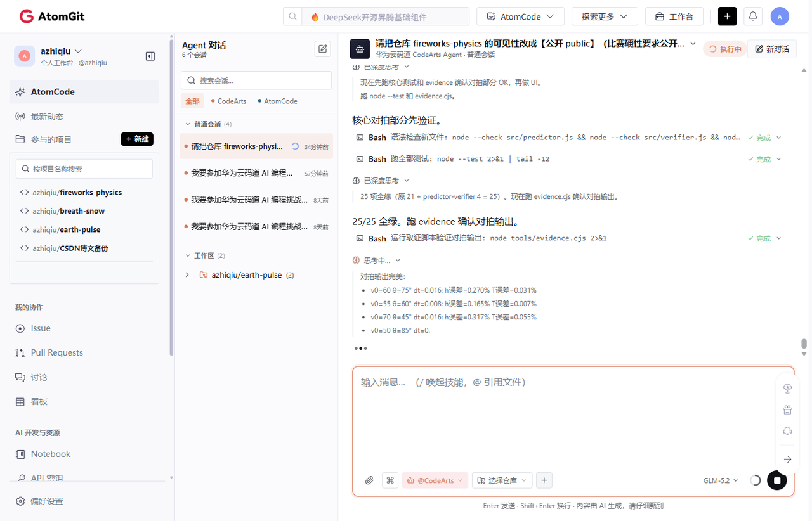The width and height of the screenshot is (812, 521).
Task: Click the AtomGit logo
Action: click(52, 16)
